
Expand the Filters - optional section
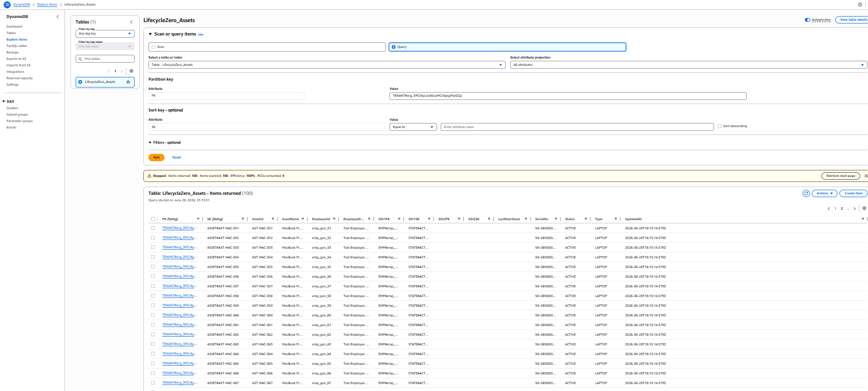150,143
